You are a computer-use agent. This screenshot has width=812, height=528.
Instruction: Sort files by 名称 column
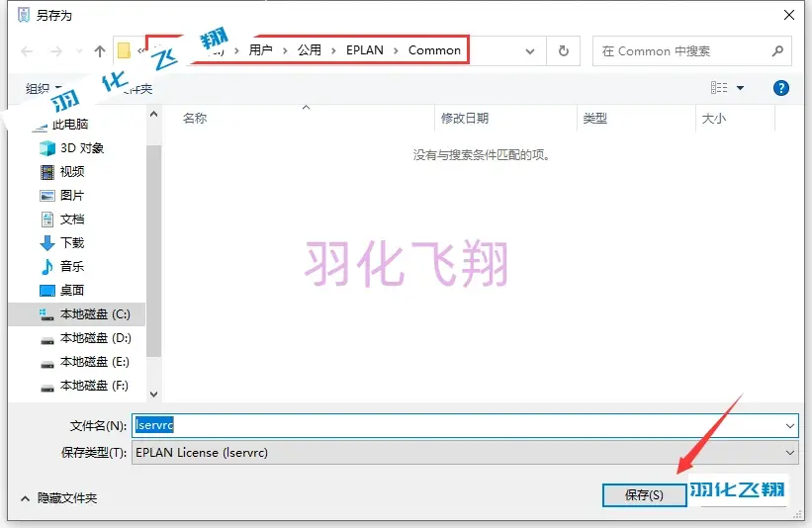coord(195,118)
